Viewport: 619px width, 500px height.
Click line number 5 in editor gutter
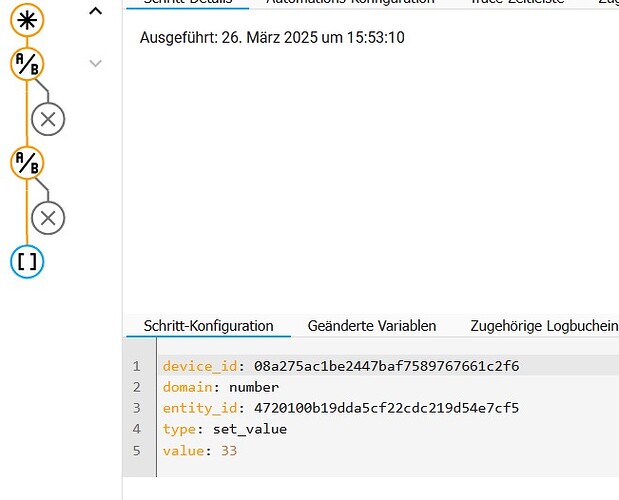click(137, 450)
